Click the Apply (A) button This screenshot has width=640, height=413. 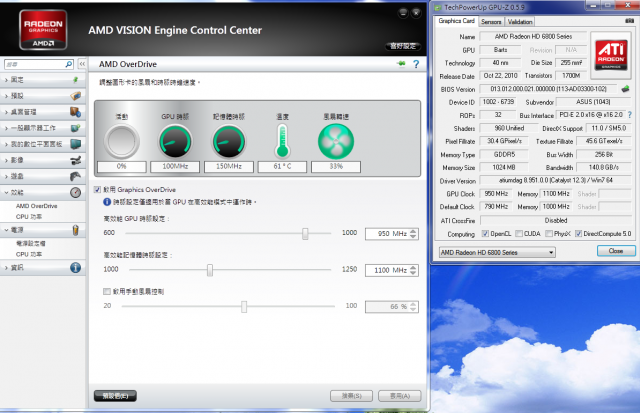(399, 395)
